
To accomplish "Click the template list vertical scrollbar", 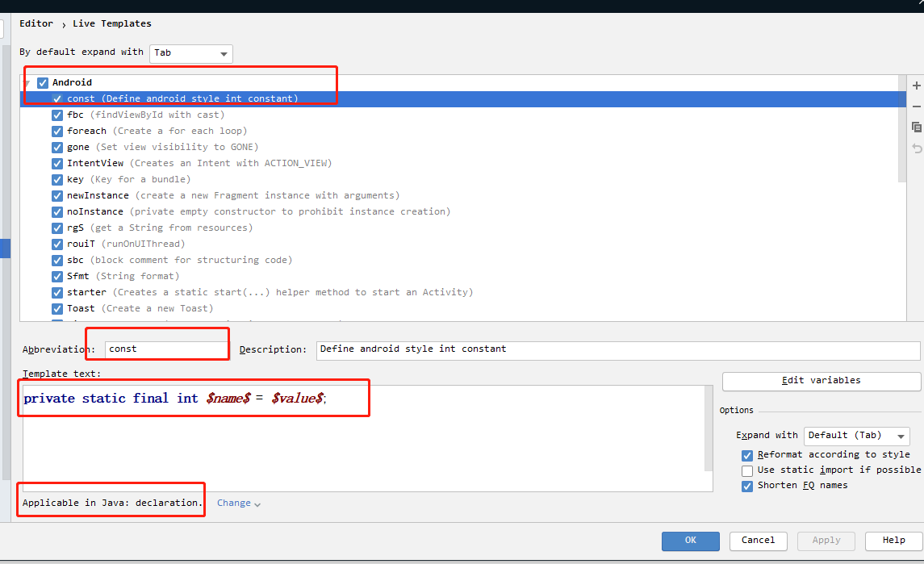I will [x=902, y=128].
